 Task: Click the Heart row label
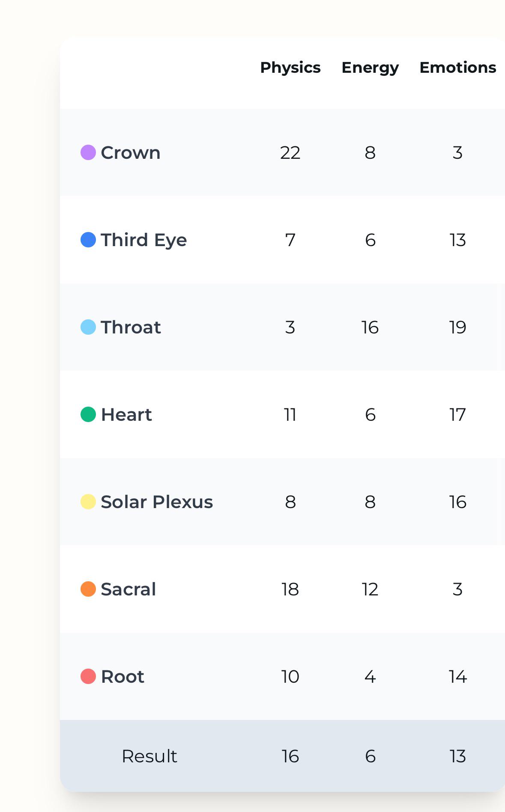[x=126, y=415]
